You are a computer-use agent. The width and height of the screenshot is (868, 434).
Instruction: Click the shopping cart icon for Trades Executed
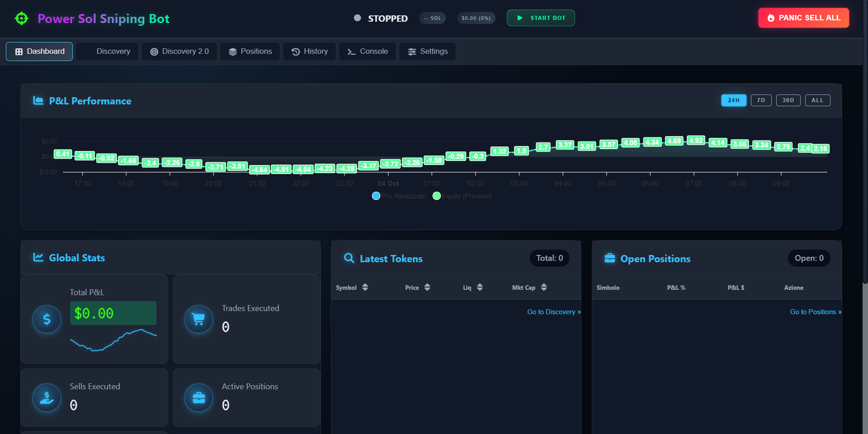point(198,319)
